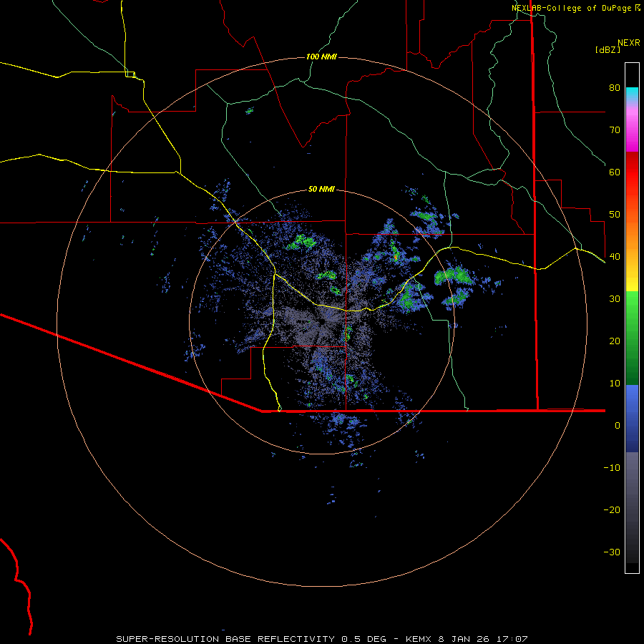Click the 0 value on the dBZ scale
Image resolution: width=644 pixels, height=644 pixels.
point(618,426)
